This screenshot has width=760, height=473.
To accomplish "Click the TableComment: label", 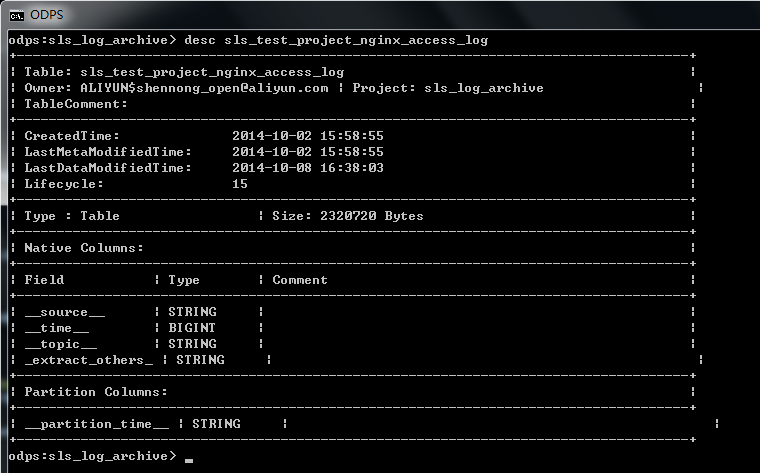I will coord(76,104).
